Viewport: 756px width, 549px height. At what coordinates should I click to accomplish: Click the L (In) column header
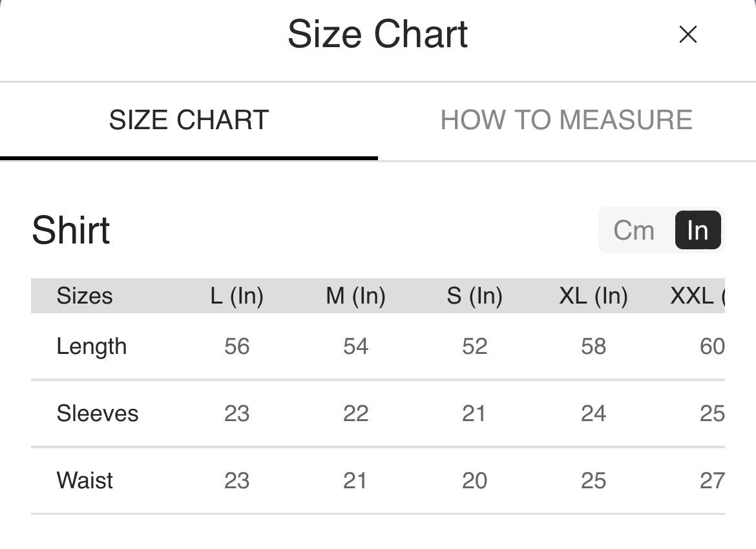236,296
